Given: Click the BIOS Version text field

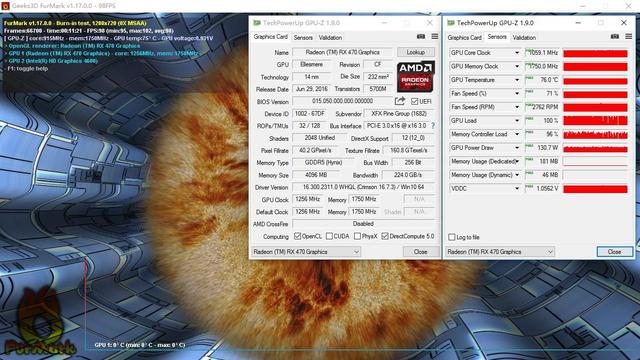Looking at the screenshot, I should click(x=342, y=101).
